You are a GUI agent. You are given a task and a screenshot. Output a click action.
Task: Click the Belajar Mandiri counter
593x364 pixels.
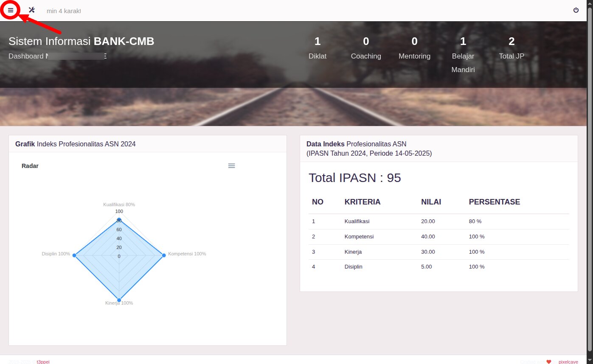(x=463, y=55)
